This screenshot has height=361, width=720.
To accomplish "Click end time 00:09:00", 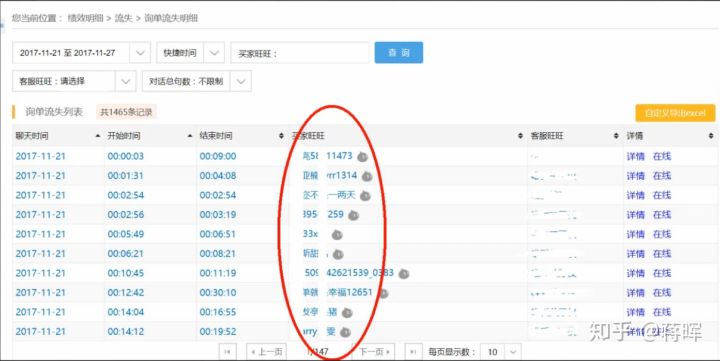I will point(218,157).
